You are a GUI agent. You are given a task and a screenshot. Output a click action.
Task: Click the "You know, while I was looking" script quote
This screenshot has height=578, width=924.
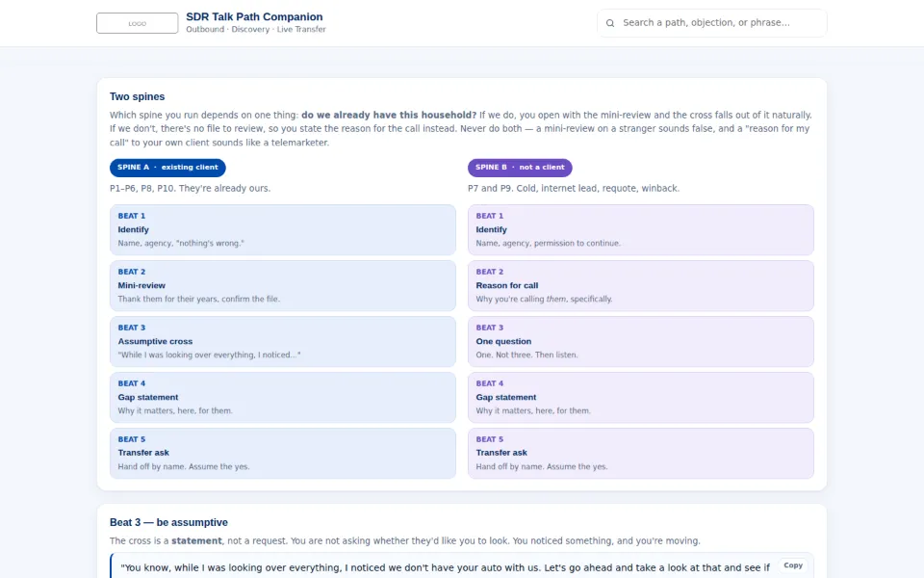[x=445, y=567]
